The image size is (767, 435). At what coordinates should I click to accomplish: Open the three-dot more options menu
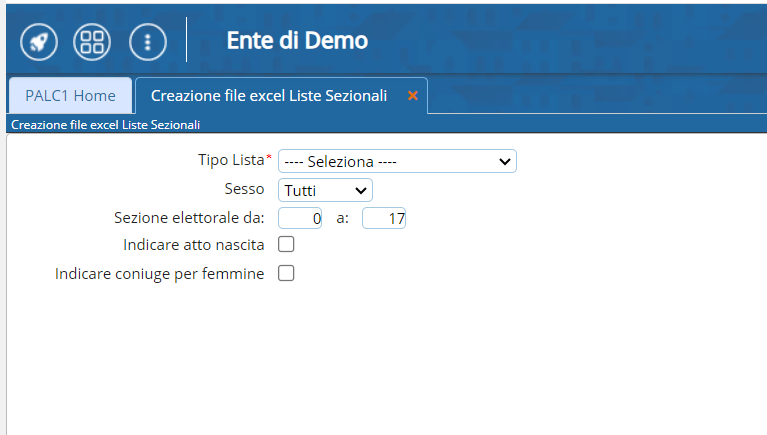pyautogui.click(x=148, y=41)
